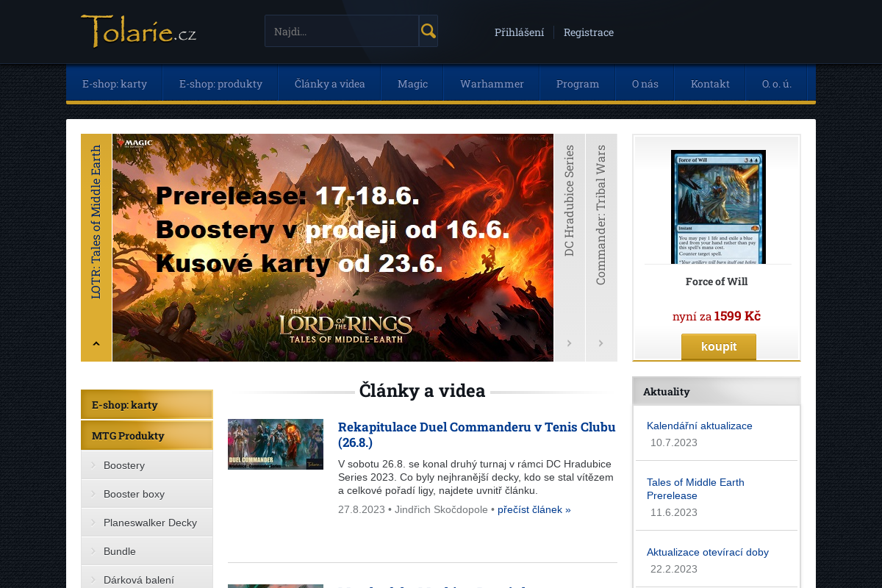Open the Force of Will card image

717,207
